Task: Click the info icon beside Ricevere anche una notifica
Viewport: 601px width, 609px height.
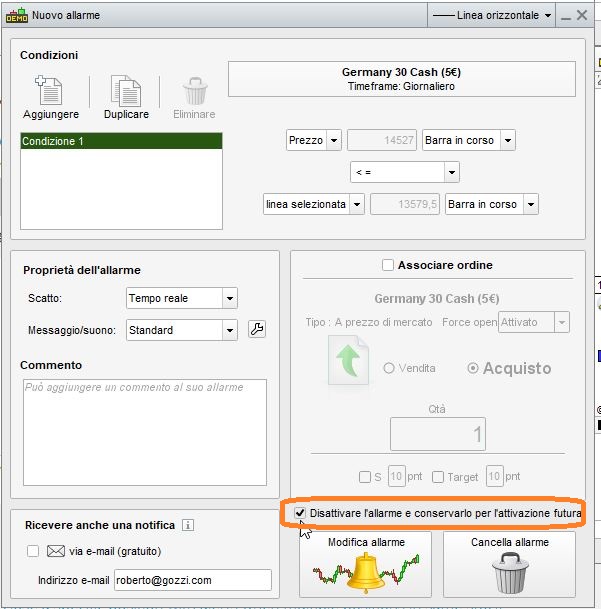Action: 188,525
